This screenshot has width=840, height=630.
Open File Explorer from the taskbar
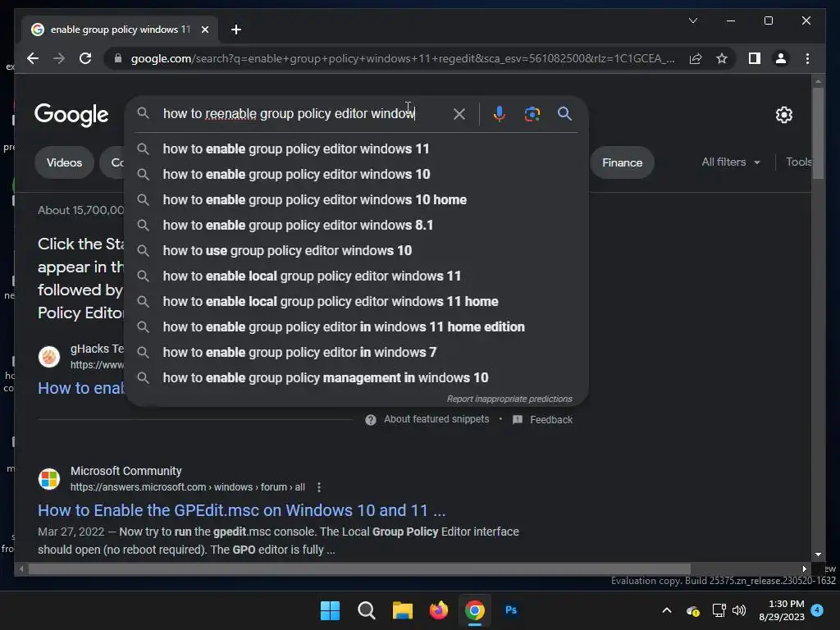[x=402, y=610]
